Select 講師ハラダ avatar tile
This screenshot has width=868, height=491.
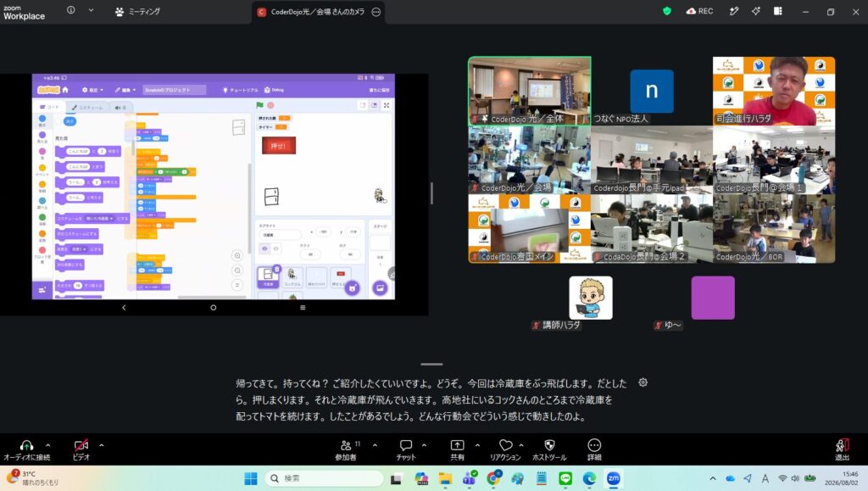pos(591,298)
